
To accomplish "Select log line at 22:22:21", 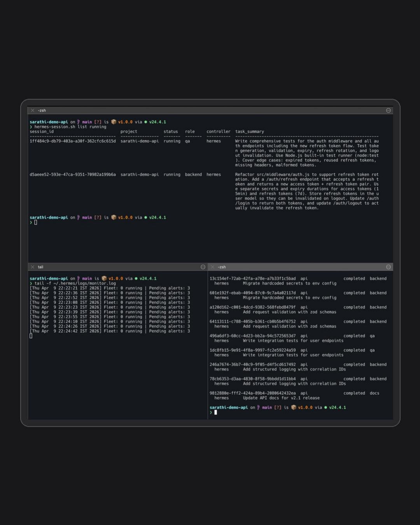I will pyautogui.click(x=110, y=288).
